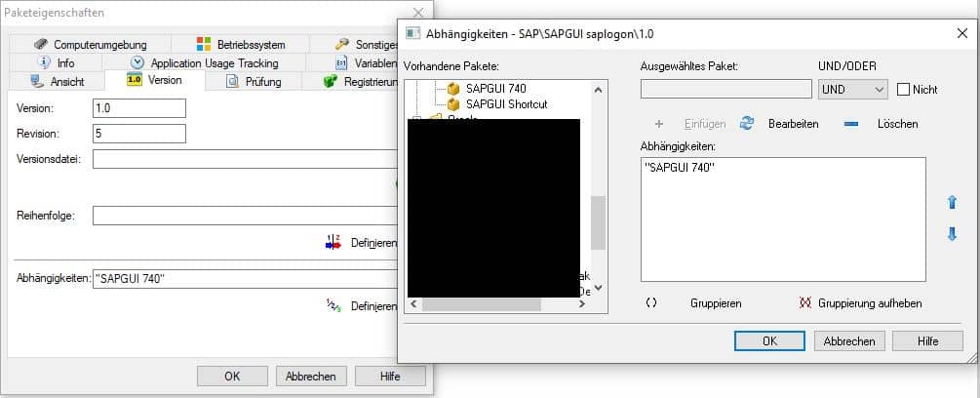The width and height of the screenshot is (980, 398).
Task: Switch to the Betriebssystem tab
Action: coord(240,44)
